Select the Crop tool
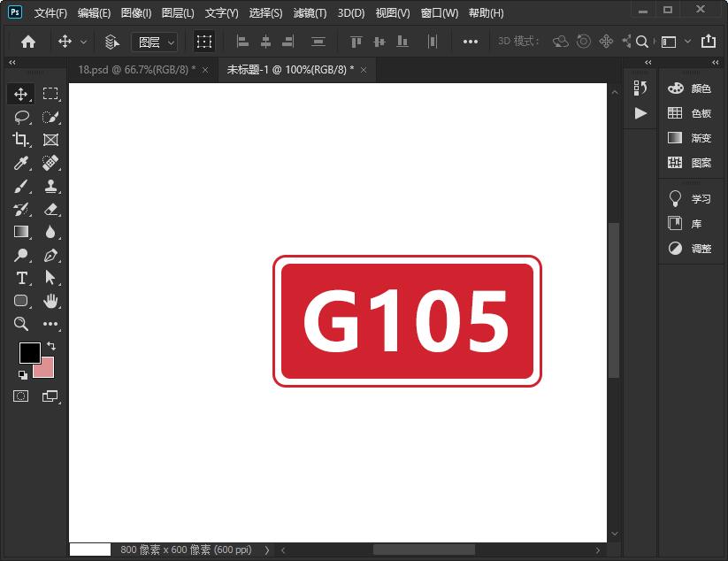Screen dimensions: 728x561 point(21,140)
